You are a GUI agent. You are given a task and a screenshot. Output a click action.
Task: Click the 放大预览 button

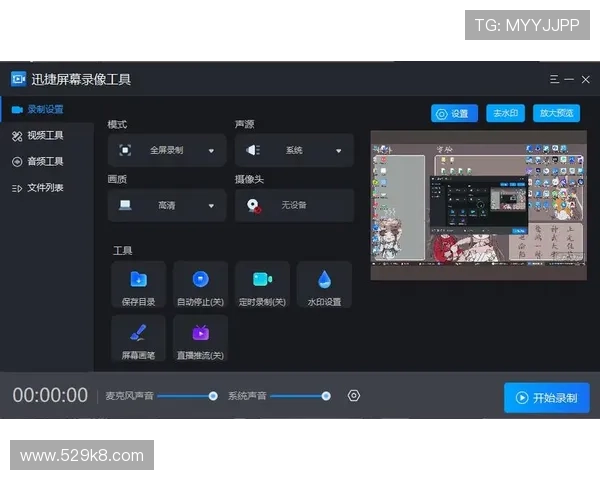point(556,113)
